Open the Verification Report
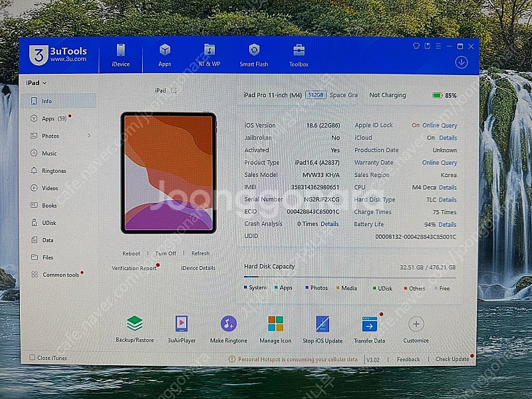The height and width of the screenshot is (399, 532). (134, 268)
